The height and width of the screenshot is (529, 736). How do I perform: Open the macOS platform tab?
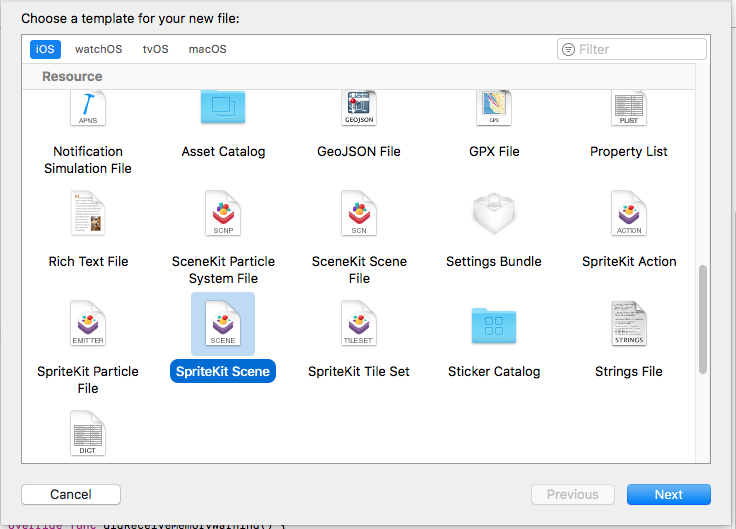pyautogui.click(x=207, y=49)
